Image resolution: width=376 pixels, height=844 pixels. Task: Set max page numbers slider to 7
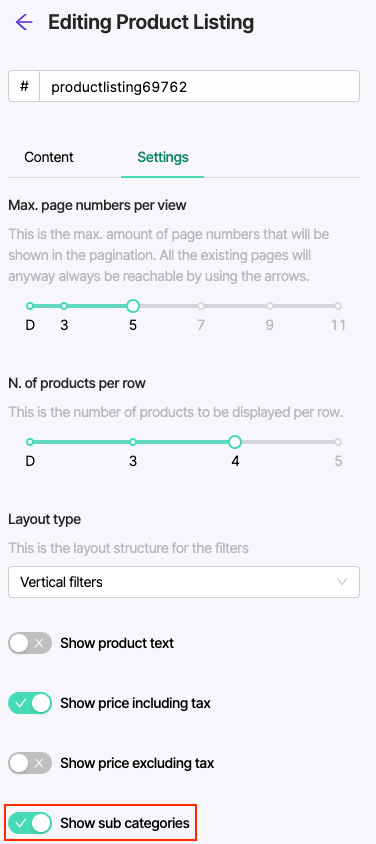click(201, 306)
